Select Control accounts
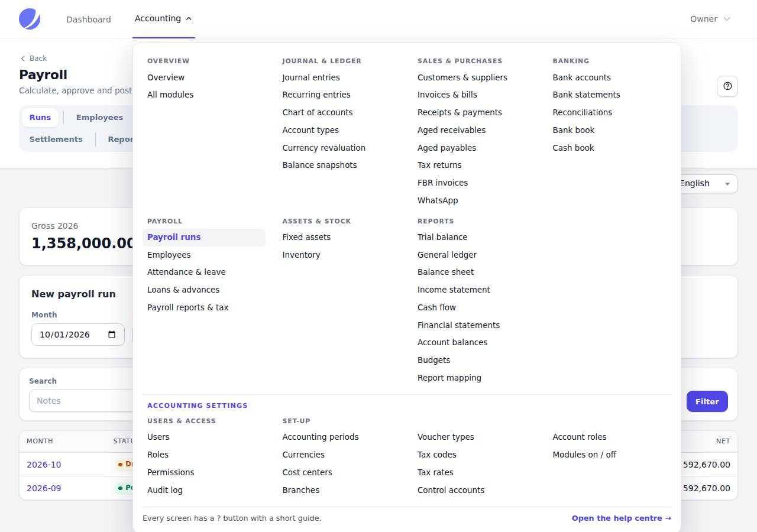Viewport: 757px width, 532px height. [x=451, y=490]
